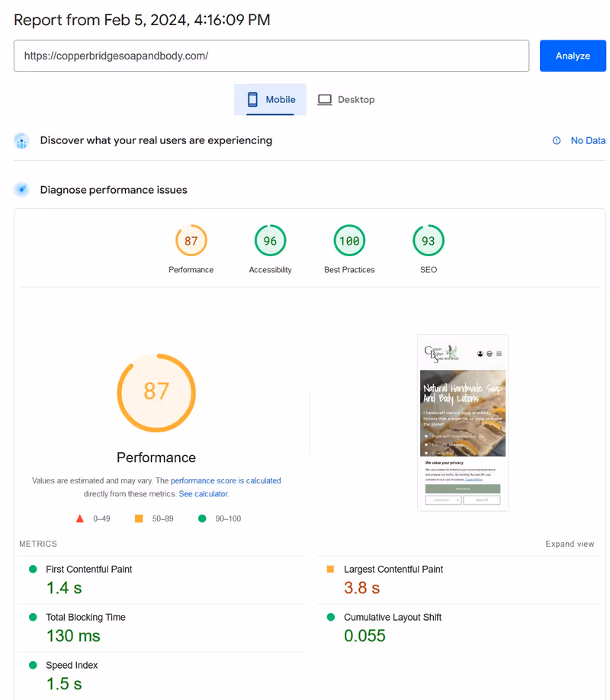Click the large Performance 87 circle
Viewport: 610px width, 700px height.
[x=156, y=391]
